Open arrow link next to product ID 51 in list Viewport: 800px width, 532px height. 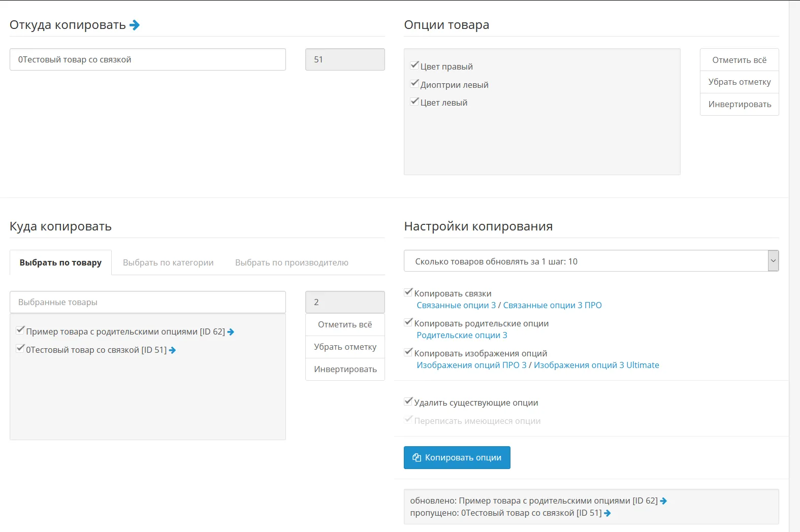[x=172, y=350]
